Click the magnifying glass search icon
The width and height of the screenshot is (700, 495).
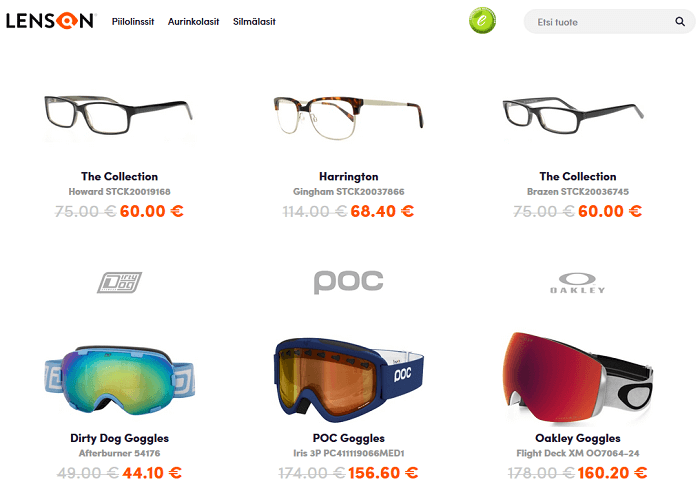pyautogui.click(x=680, y=21)
